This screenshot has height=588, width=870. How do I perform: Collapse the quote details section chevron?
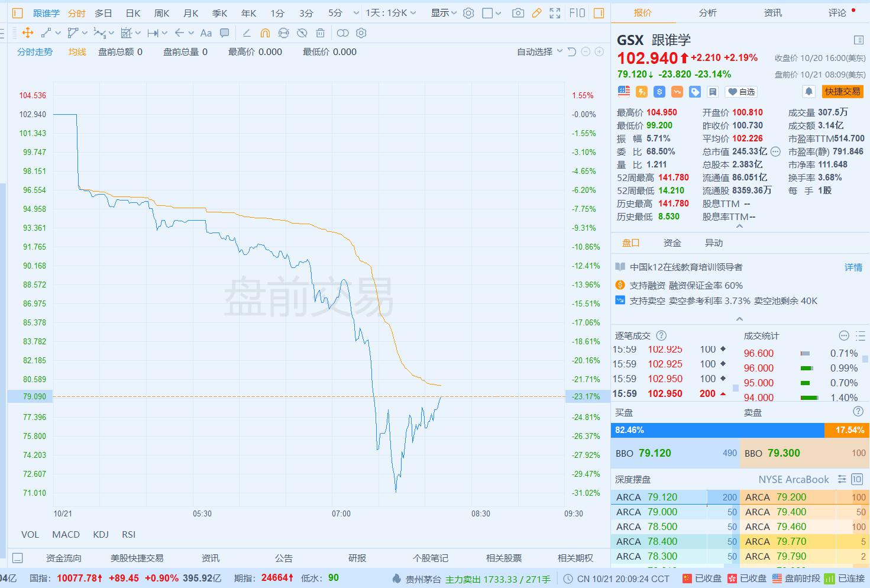[x=739, y=227]
